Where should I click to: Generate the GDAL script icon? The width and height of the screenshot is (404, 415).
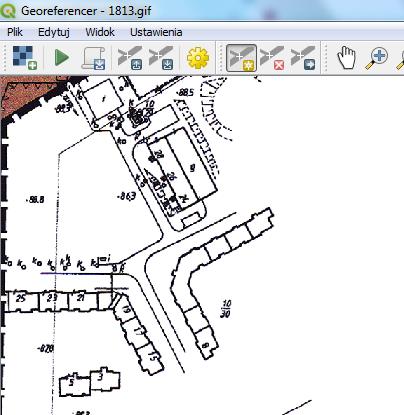pyautogui.click(x=94, y=58)
